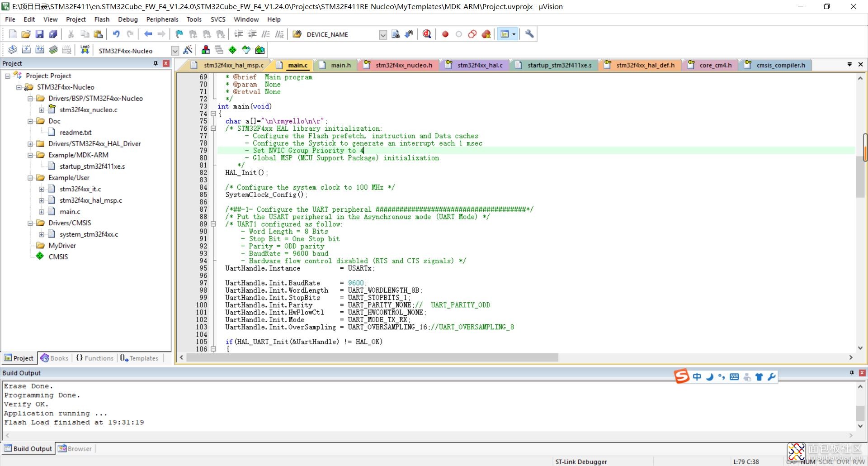Expand stm32f4xx_it.c file node
This screenshot has width=868, height=466.
tap(42, 189)
